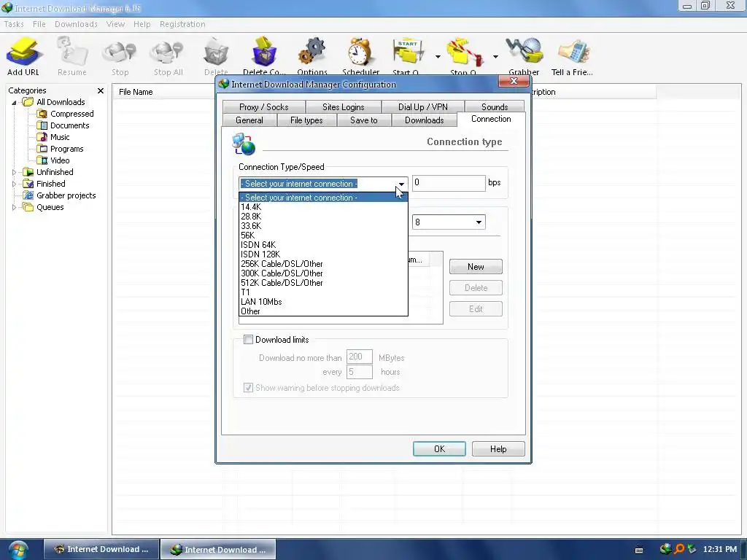Open the Windows Start button
The image size is (747, 560).
pos(18,550)
